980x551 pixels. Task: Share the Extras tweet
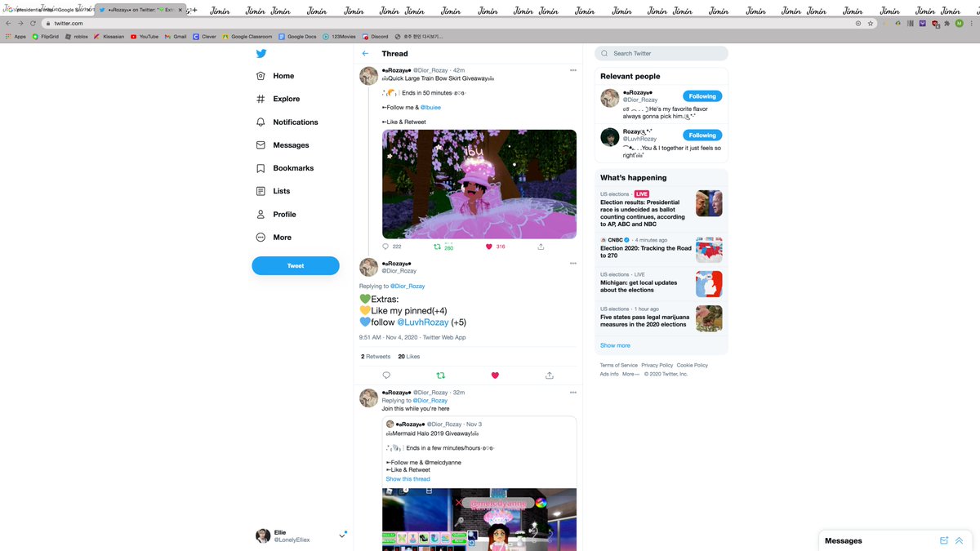point(550,375)
